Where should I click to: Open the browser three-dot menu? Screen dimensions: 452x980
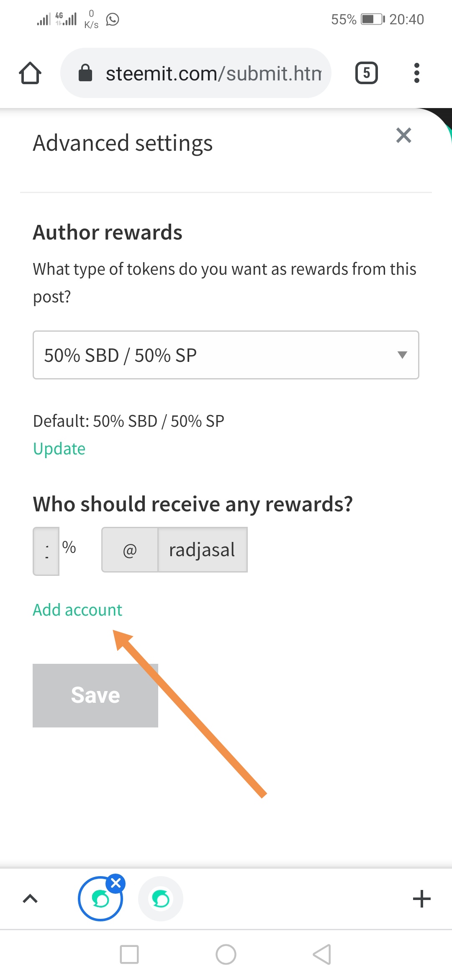pyautogui.click(x=416, y=73)
